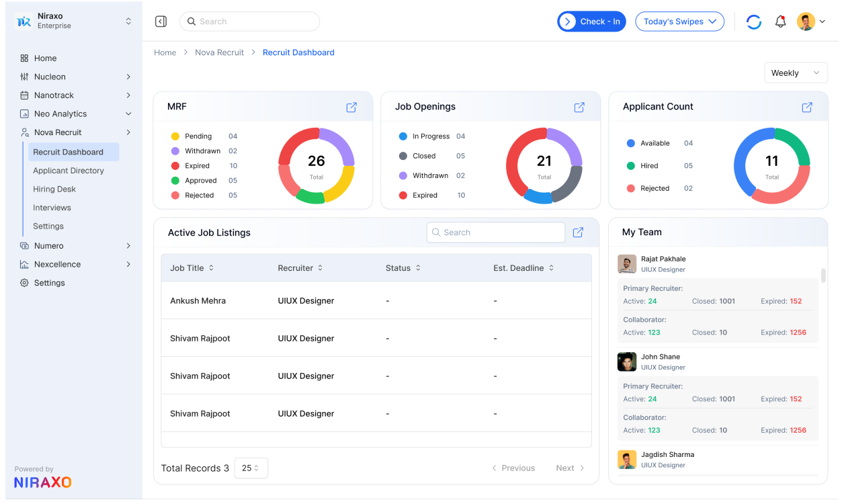The width and height of the screenshot is (844, 504).
Task: Open the Interviews page
Action: click(x=52, y=207)
